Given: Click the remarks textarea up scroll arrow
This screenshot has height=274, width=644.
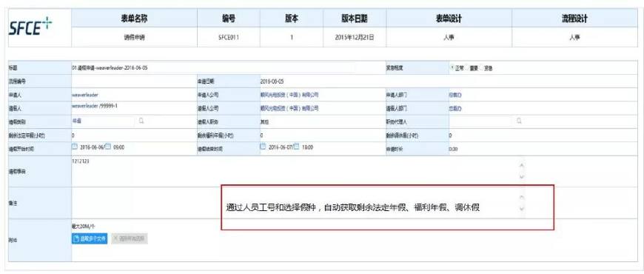Looking at the screenshot, I should [x=522, y=197].
